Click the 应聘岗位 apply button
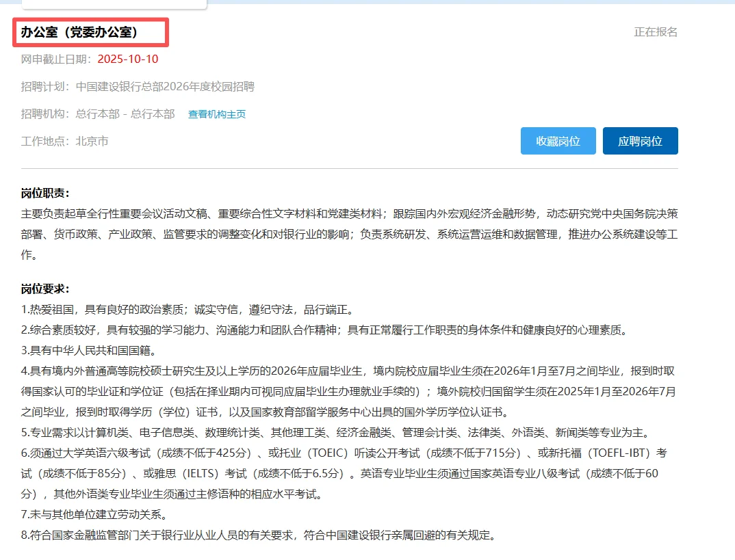Screen dimensions: 735x560 pos(640,141)
